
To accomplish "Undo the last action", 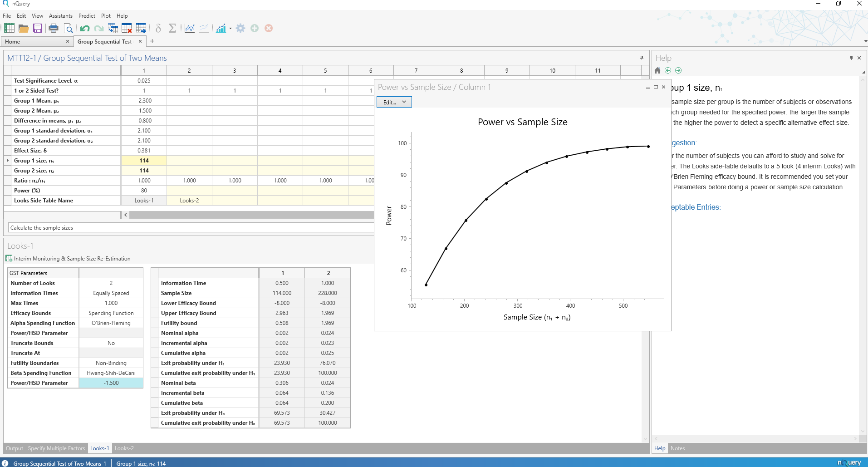I will point(84,28).
